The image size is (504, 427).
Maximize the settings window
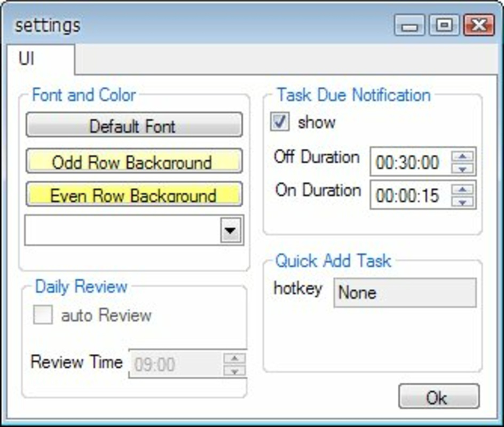click(444, 25)
